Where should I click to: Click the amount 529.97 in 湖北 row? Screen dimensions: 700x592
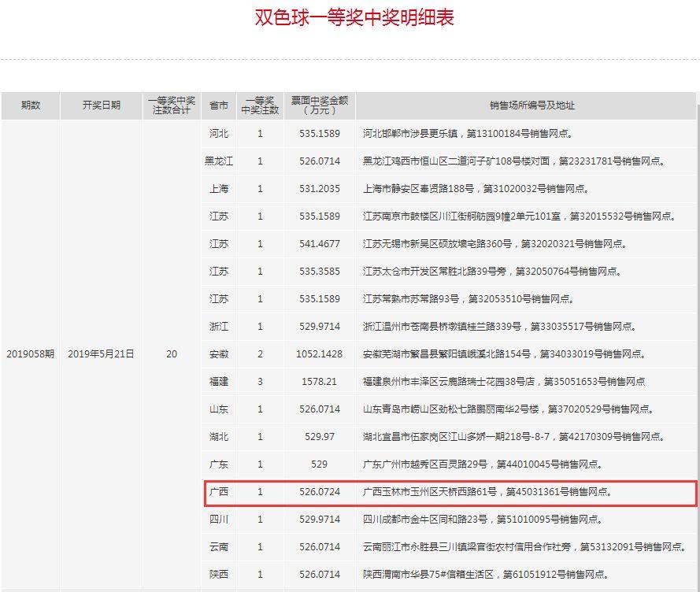[x=320, y=437]
